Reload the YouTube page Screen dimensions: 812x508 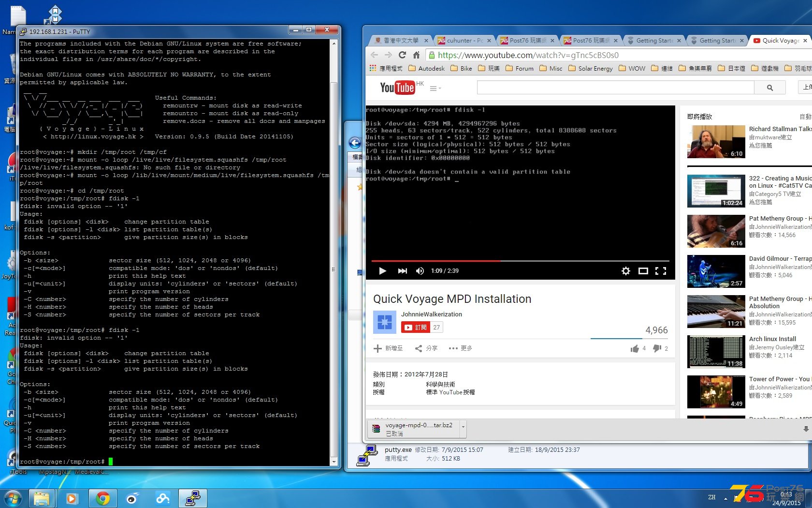(x=402, y=55)
